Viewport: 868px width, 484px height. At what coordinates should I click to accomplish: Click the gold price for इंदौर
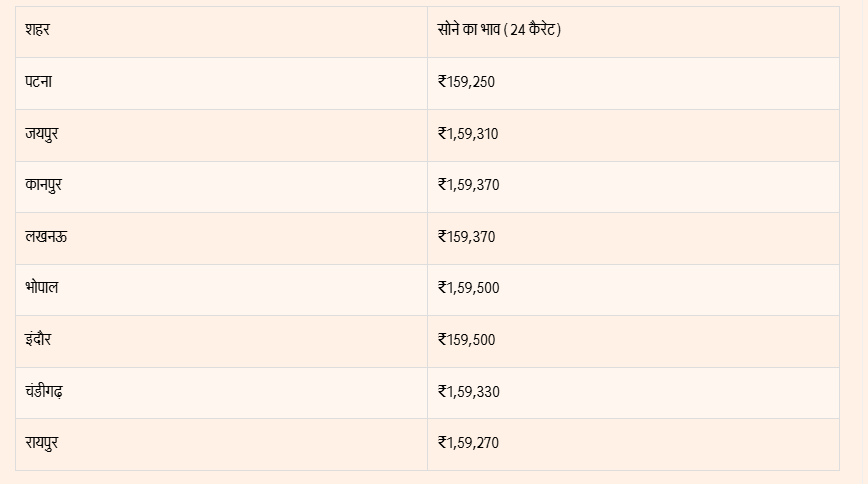[x=466, y=340]
